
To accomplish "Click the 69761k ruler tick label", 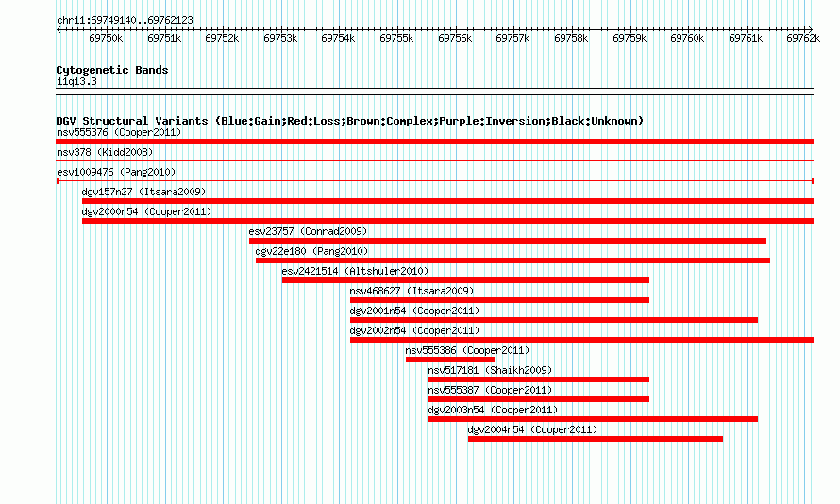I will coord(747,38).
